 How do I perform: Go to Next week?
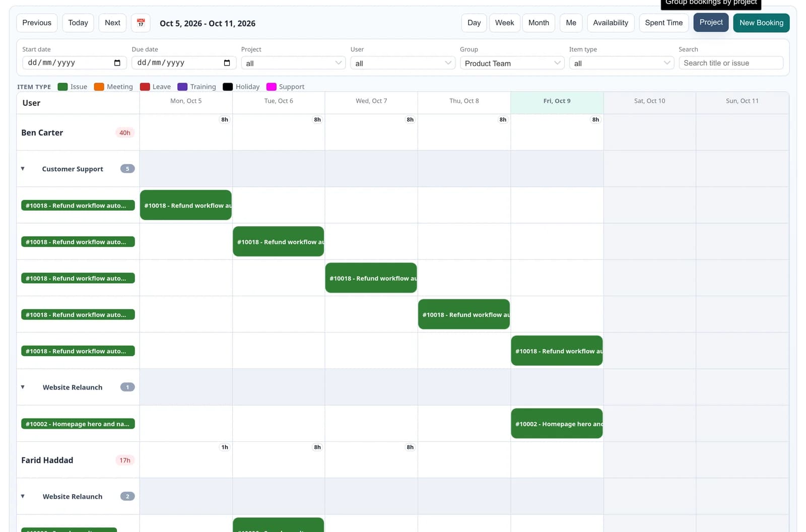pos(112,23)
